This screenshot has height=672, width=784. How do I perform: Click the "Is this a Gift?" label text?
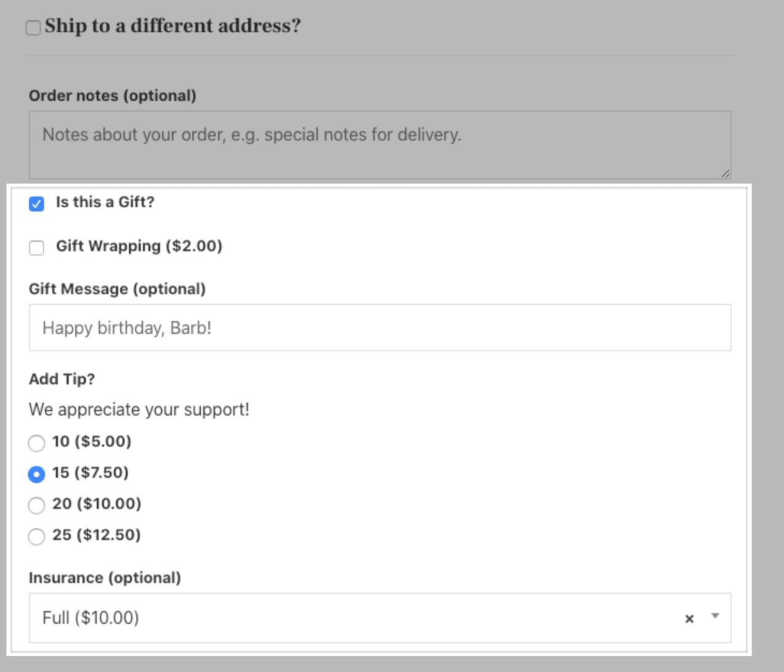105,202
